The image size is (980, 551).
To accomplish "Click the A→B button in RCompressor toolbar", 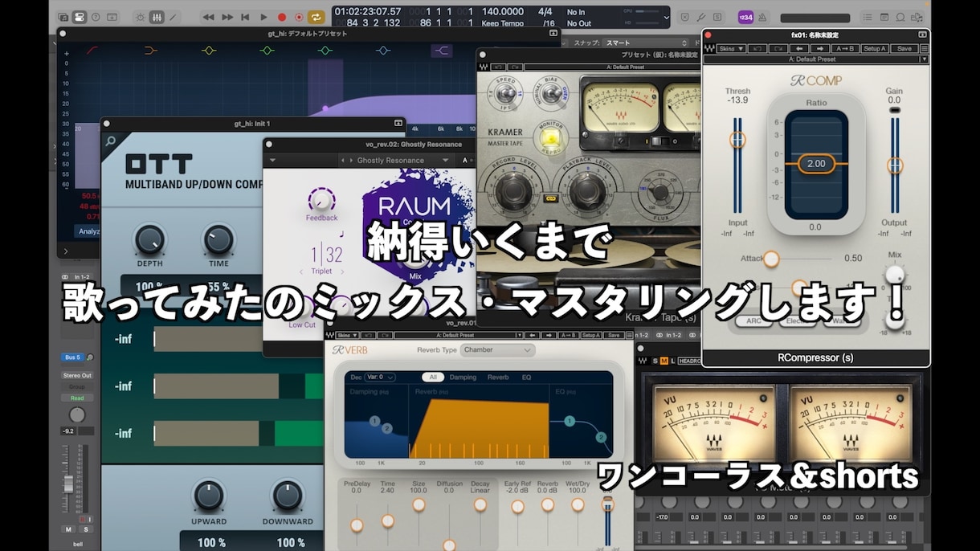I will tap(844, 49).
